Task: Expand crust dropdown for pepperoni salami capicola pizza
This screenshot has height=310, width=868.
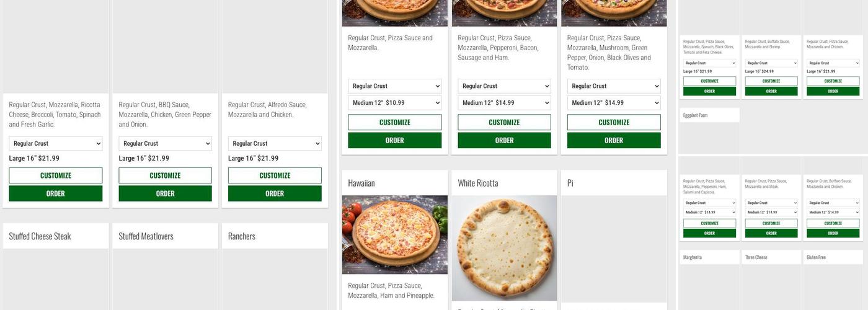Action: point(709,203)
